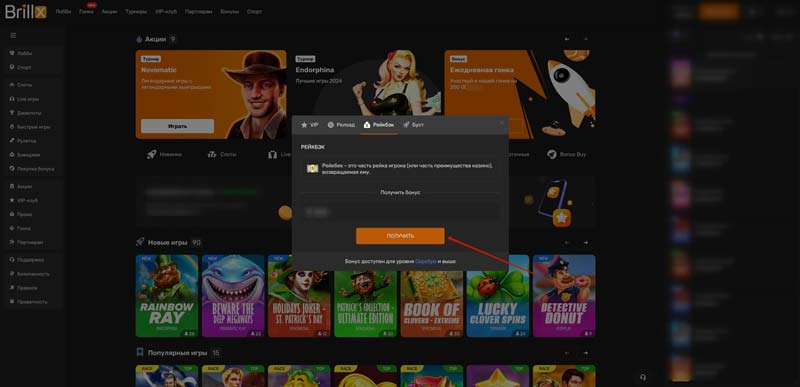Open Спорт in the top navigation
Viewport: 800px width, 387px height.
point(255,11)
